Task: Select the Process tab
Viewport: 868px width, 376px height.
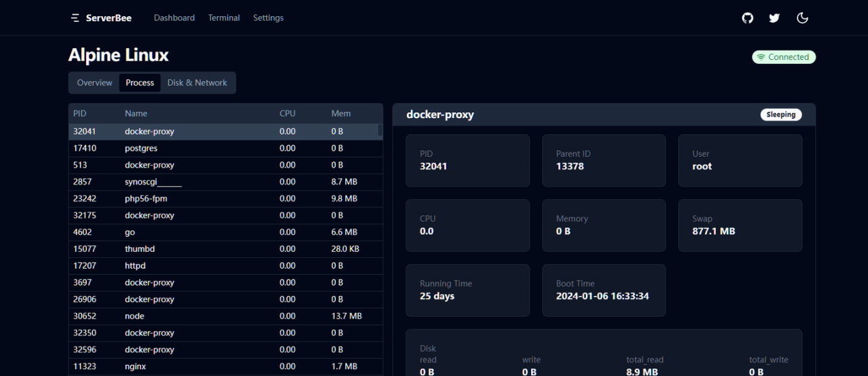Action: (x=140, y=83)
